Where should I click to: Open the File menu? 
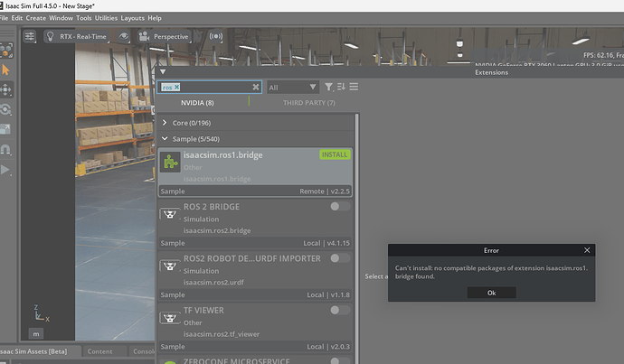click(4, 18)
